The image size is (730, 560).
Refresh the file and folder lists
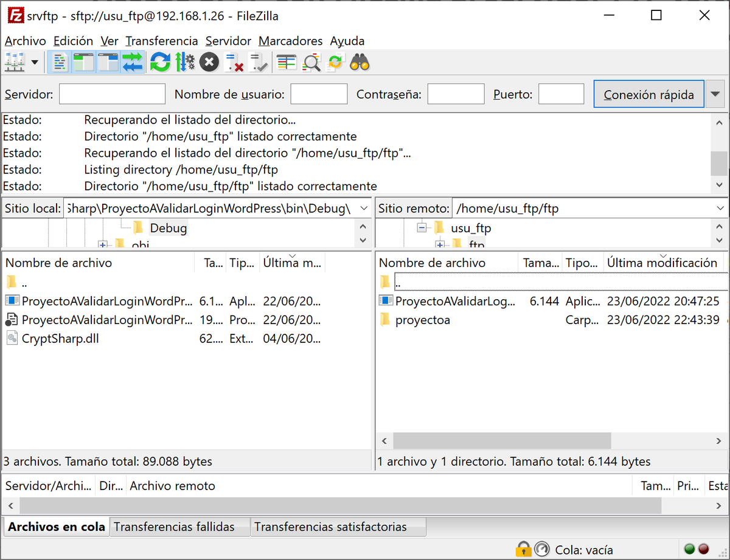[160, 62]
